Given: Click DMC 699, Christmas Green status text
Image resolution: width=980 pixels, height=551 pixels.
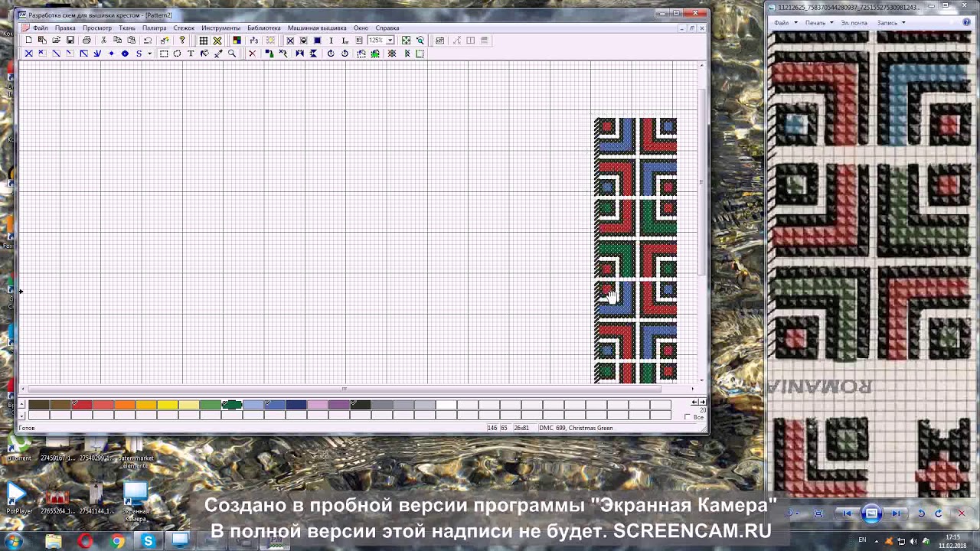Looking at the screenshot, I should (576, 428).
